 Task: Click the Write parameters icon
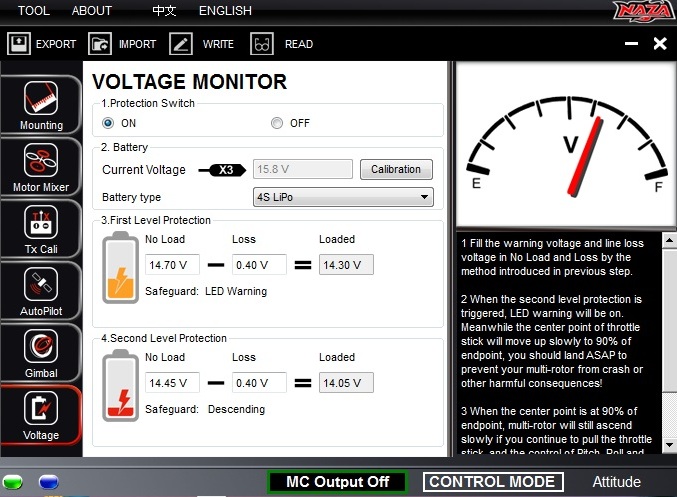click(x=181, y=44)
